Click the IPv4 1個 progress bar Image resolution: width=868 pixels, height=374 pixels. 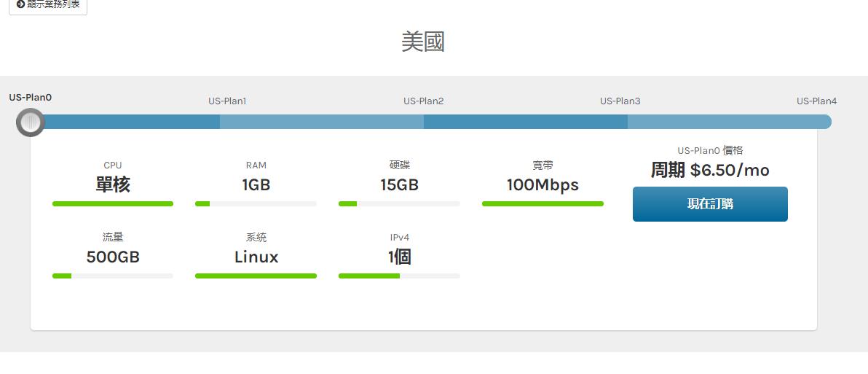click(399, 276)
